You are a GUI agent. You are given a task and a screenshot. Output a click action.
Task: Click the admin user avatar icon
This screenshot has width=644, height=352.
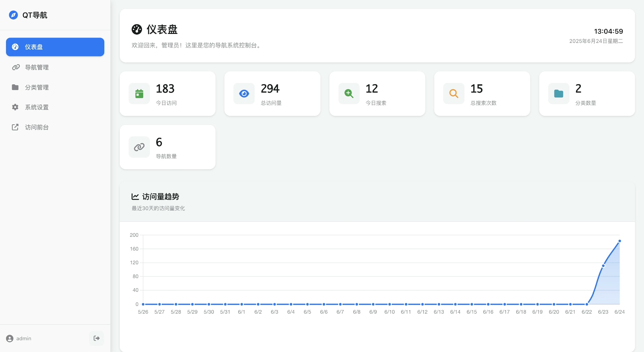pos(10,339)
